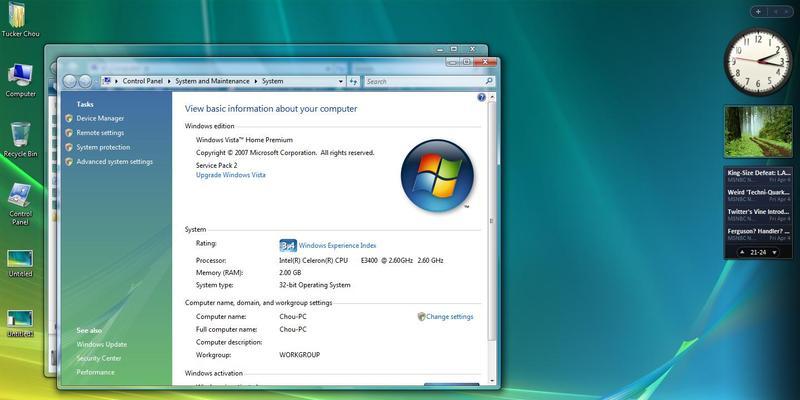The width and height of the screenshot is (800, 400).
Task: Click the scrollbar up arrow
Action: (492, 97)
